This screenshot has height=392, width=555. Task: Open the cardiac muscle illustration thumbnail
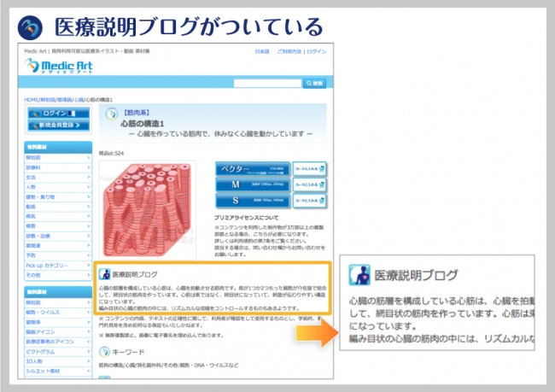tap(147, 209)
